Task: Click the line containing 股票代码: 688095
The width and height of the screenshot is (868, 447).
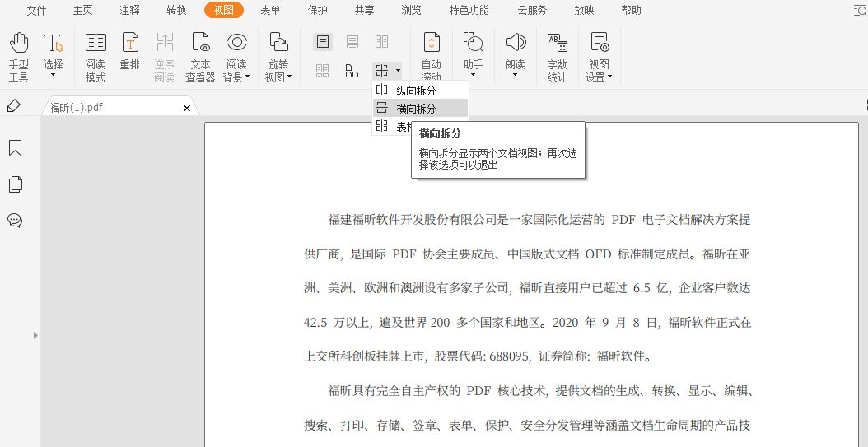Action: tap(478, 356)
